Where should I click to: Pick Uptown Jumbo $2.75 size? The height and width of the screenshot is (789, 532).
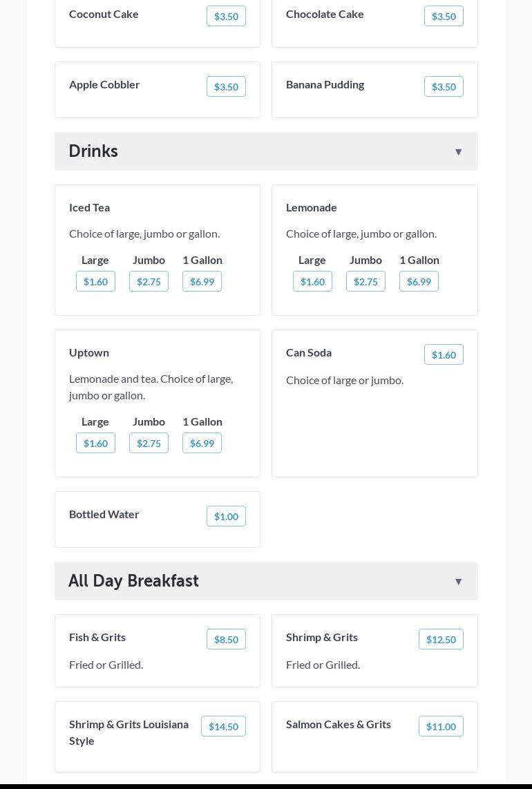(149, 443)
